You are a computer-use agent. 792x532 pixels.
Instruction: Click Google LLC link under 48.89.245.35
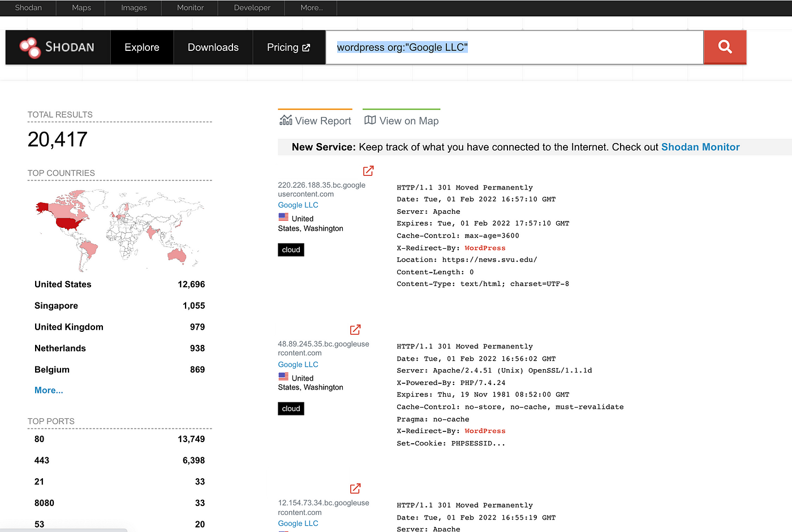click(298, 365)
